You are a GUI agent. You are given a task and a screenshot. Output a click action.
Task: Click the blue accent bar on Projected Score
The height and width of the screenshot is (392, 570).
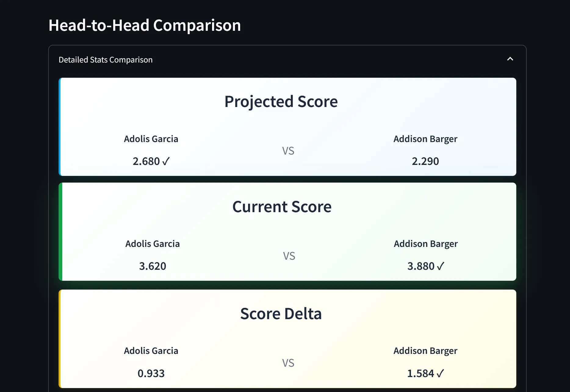pos(61,127)
